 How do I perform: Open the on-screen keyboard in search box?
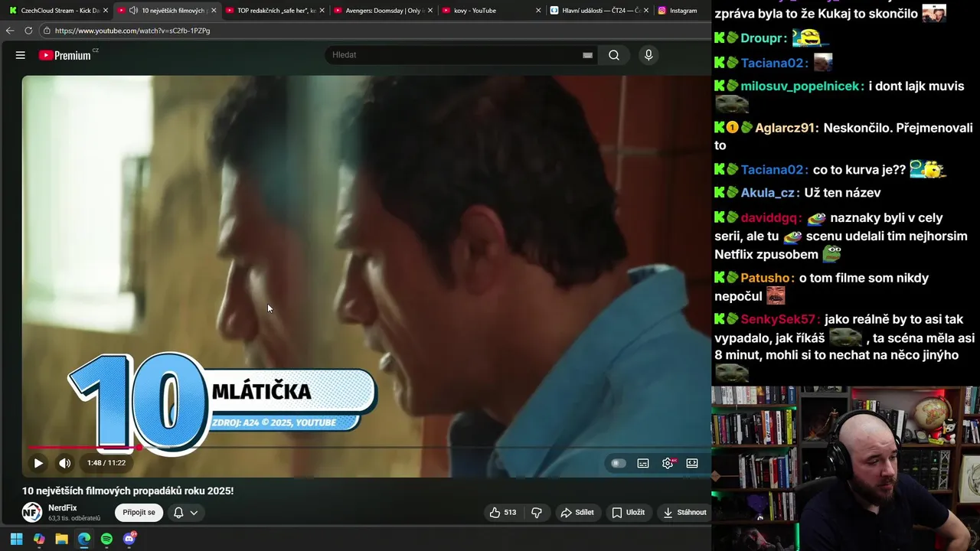(x=587, y=55)
